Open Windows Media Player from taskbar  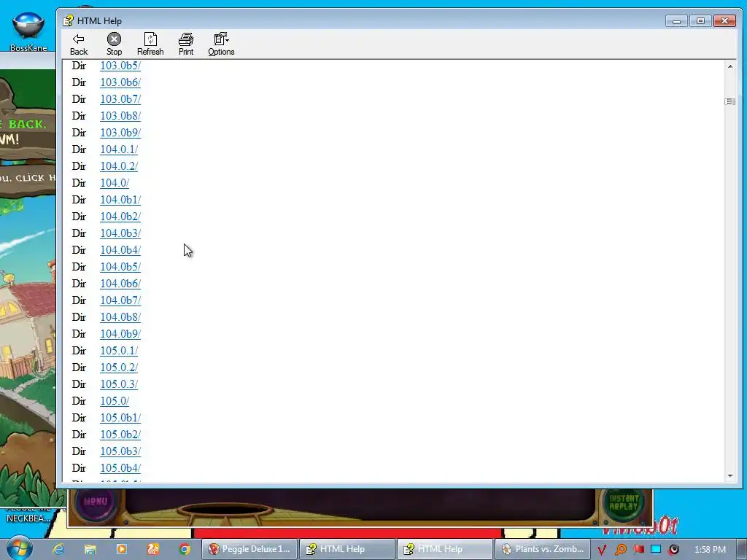click(x=122, y=549)
